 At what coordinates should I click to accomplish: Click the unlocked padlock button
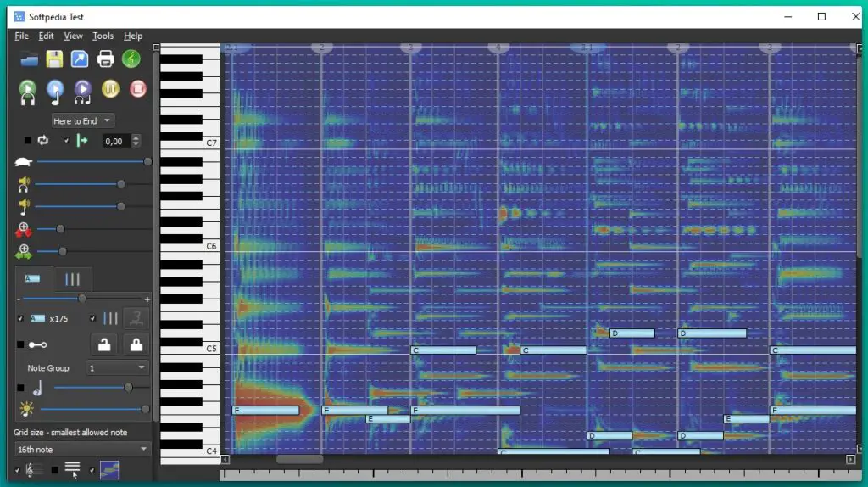coord(103,344)
